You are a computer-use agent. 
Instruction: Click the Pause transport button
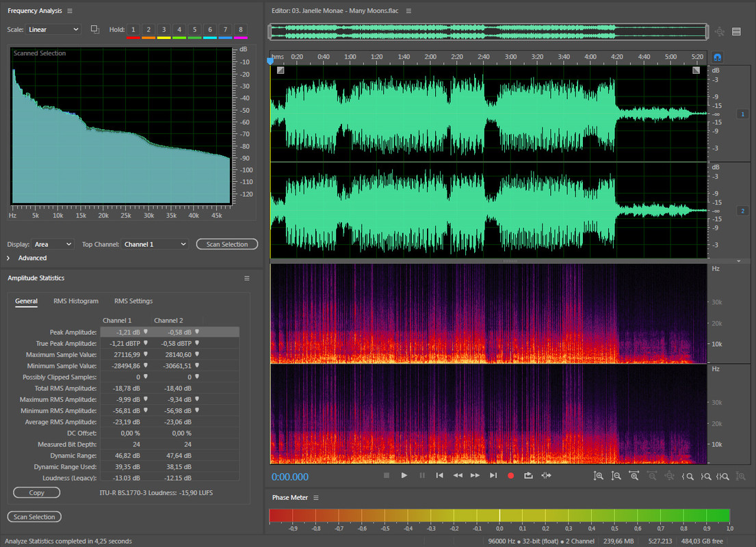[x=422, y=475]
